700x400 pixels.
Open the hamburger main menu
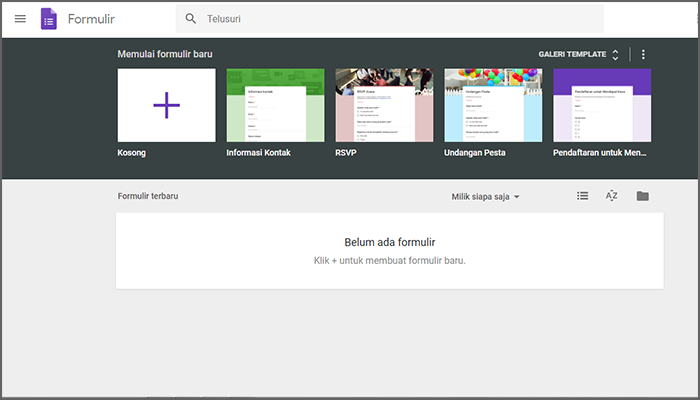pyautogui.click(x=20, y=19)
